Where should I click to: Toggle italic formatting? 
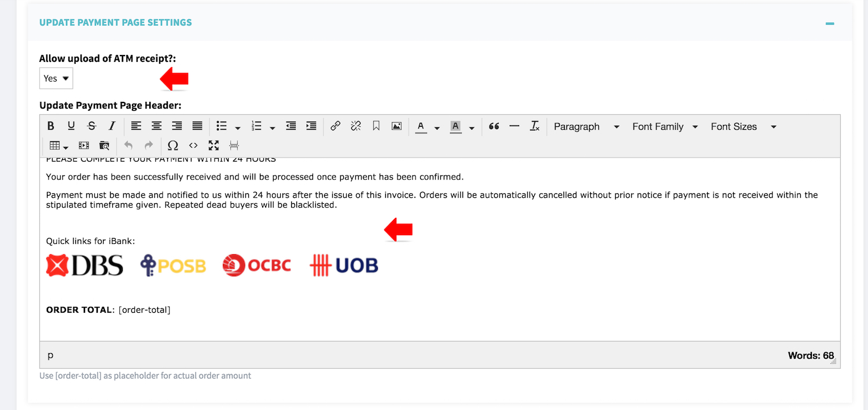coord(112,126)
